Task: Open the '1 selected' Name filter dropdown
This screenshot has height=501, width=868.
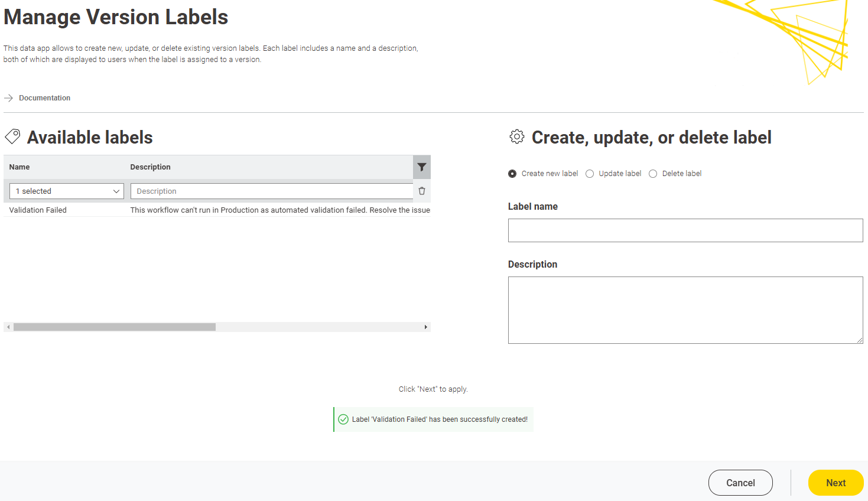Action: tap(67, 191)
